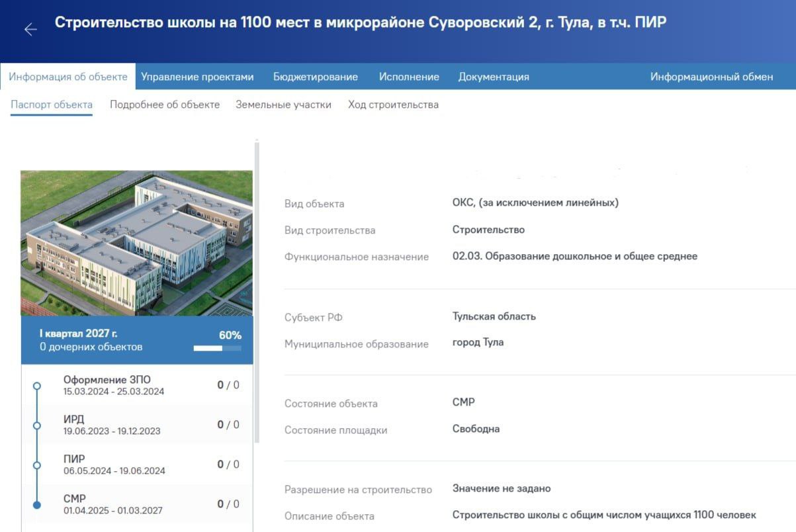Image resolution: width=796 pixels, height=532 pixels.
Task: Select the Оформление ЗПО stage row
Action: (137, 385)
